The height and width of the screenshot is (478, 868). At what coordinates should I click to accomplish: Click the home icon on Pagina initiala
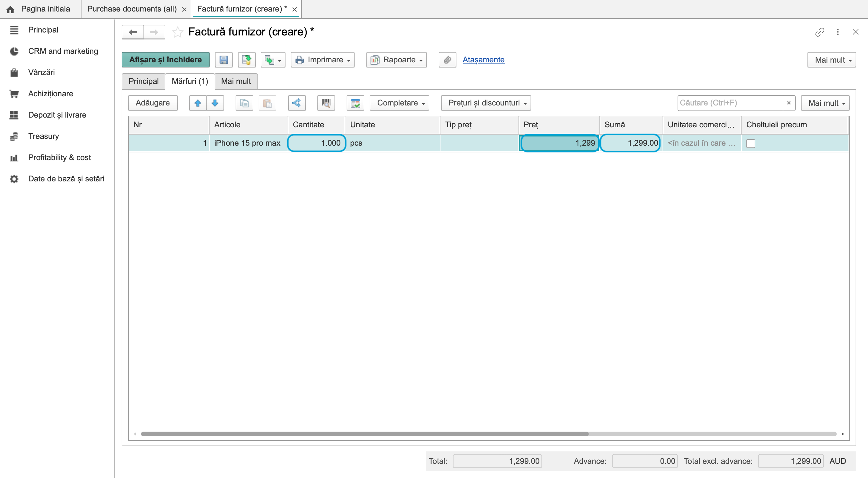click(x=10, y=9)
